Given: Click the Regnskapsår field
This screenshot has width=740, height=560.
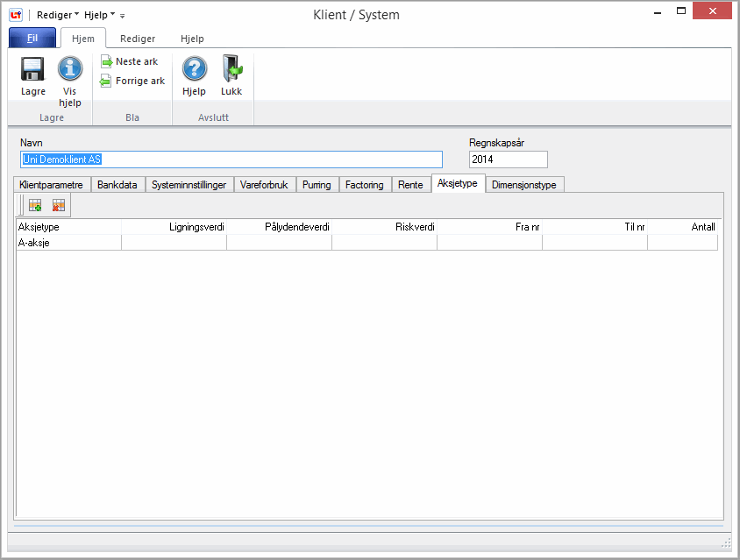Looking at the screenshot, I should pos(508,159).
